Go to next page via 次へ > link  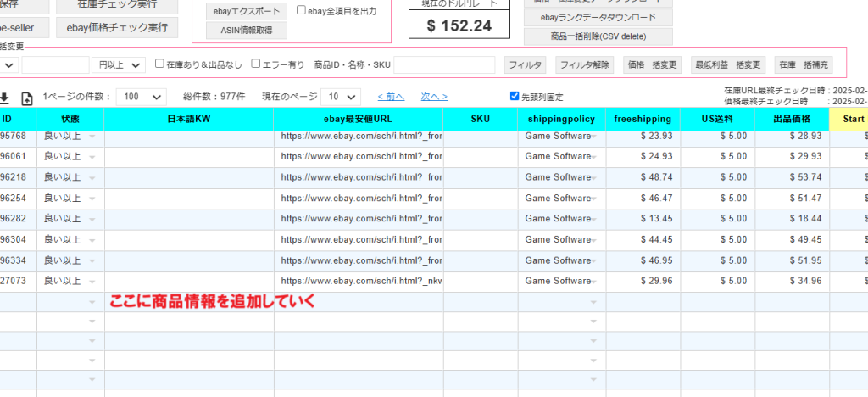coord(435,97)
